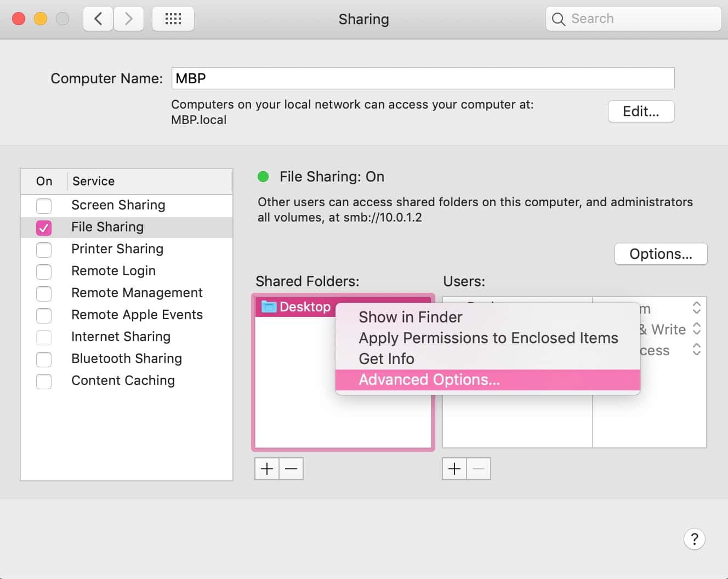Open the file sharing Options… button
The height and width of the screenshot is (579, 728).
click(x=661, y=254)
